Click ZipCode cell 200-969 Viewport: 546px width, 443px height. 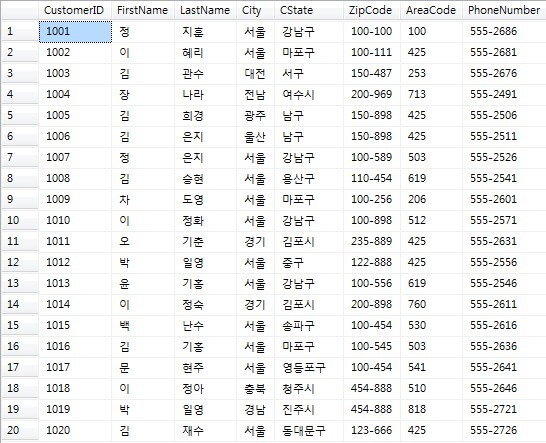(x=372, y=94)
